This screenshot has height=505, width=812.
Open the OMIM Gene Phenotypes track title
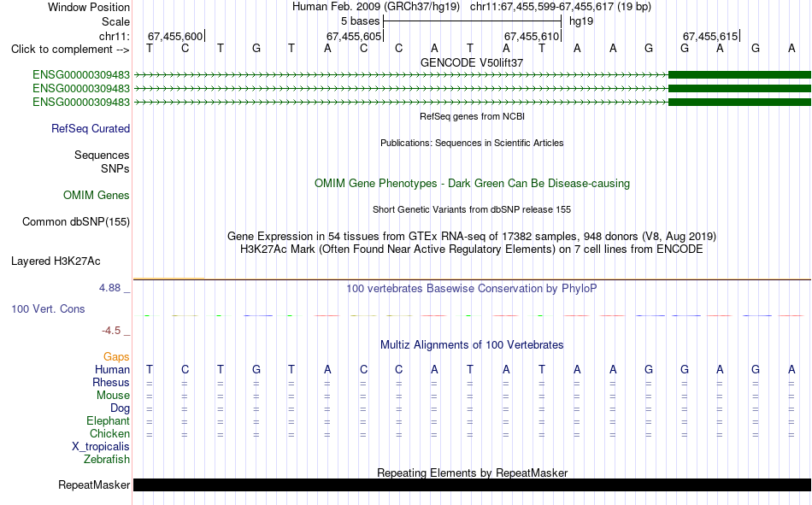pos(472,184)
